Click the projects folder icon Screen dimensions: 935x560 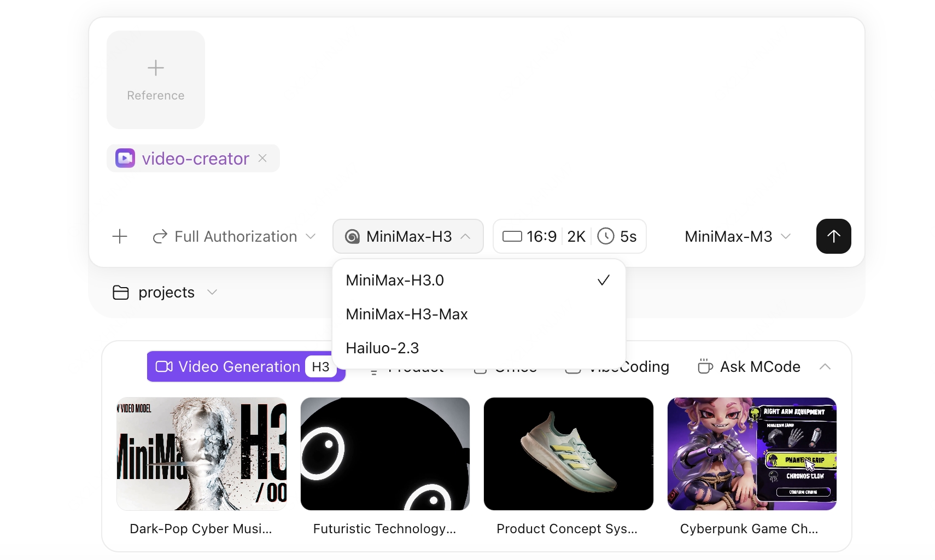click(121, 293)
